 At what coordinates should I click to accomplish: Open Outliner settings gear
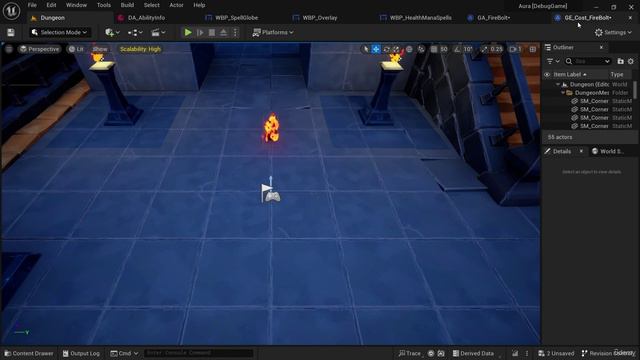pos(631,61)
